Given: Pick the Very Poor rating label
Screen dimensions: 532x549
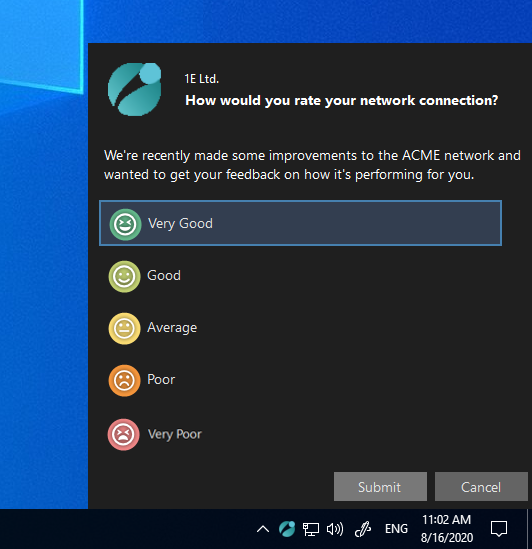Looking at the screenshot, I should [175, 435].
